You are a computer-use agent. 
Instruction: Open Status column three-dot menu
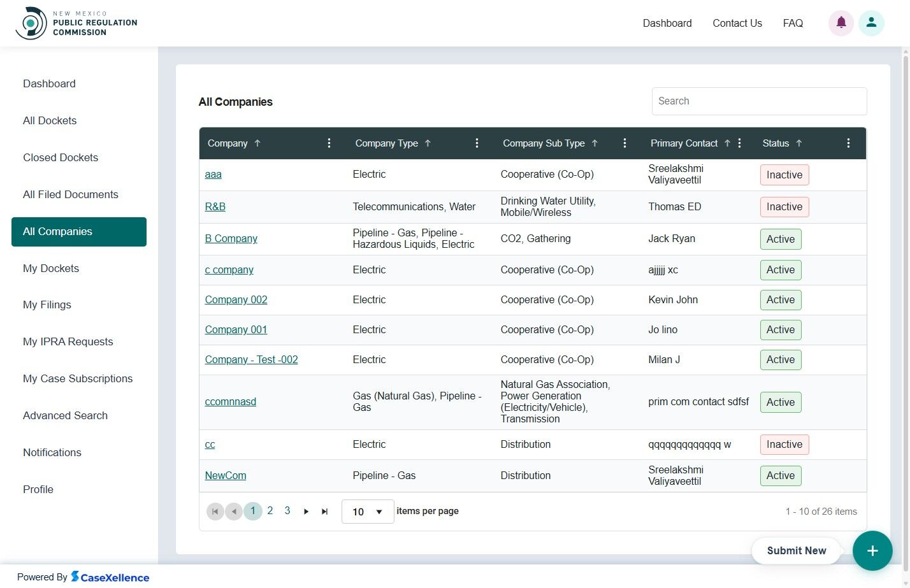pos(848,143)
